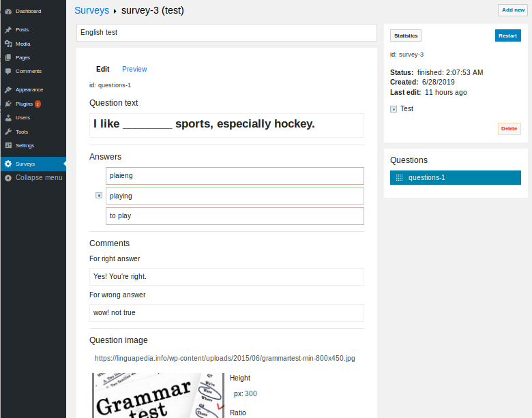Toggle the Test checkbox in status panel
Image resolution: width=532 pixels, height=418 pixels.
coord(394,109)
